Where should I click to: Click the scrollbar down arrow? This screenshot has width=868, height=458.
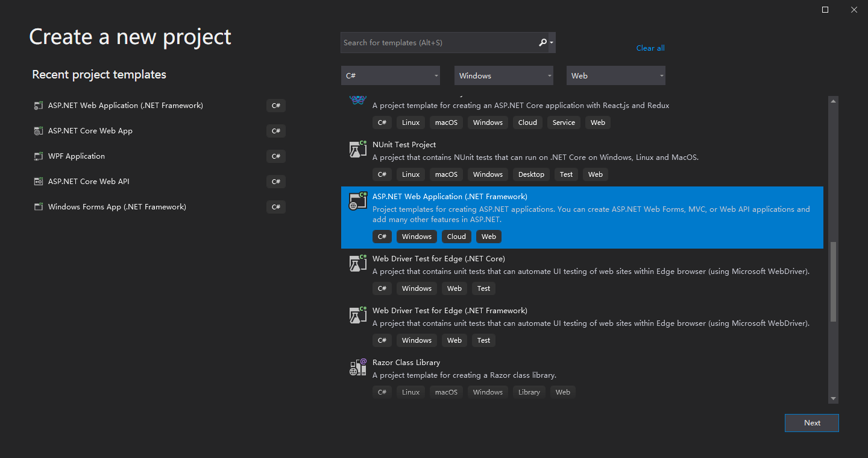(x=833, y=399)
